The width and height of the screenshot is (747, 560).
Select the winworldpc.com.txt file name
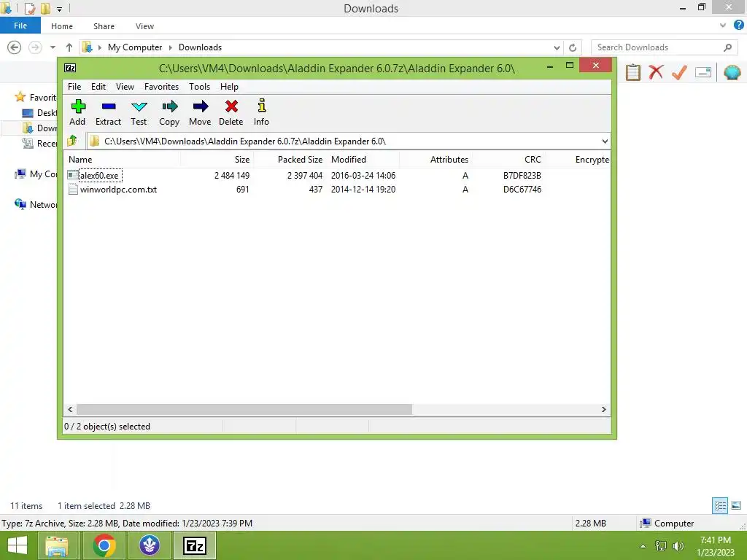[119, 190]
